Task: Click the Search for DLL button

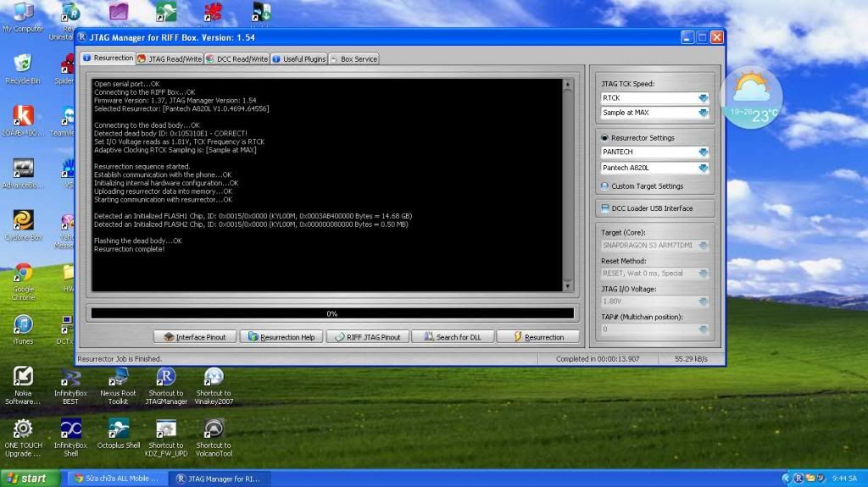Action: (453, 337)
